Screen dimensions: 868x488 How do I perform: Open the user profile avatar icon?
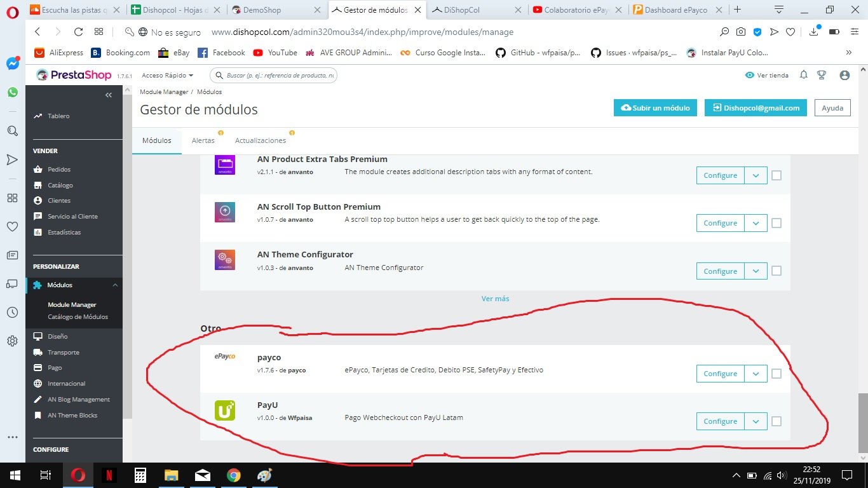844,75
